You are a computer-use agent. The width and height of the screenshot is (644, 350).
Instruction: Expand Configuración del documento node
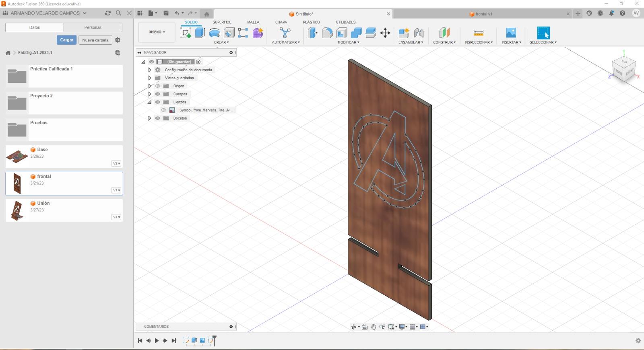click(x=149, y=70)
